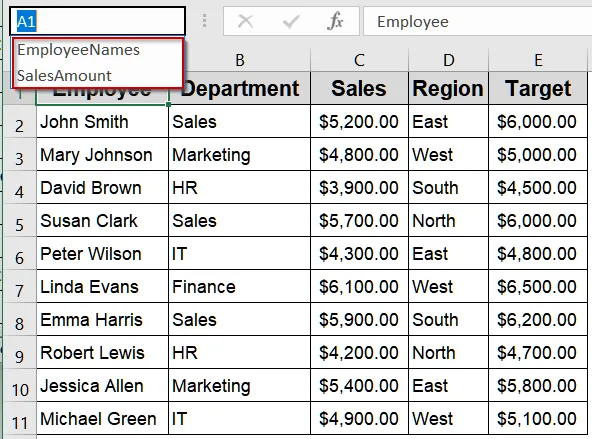The width and height of the screenshot is (592, 439).
Task: Click the Target header cell
Action: click(x=538, y=88)
